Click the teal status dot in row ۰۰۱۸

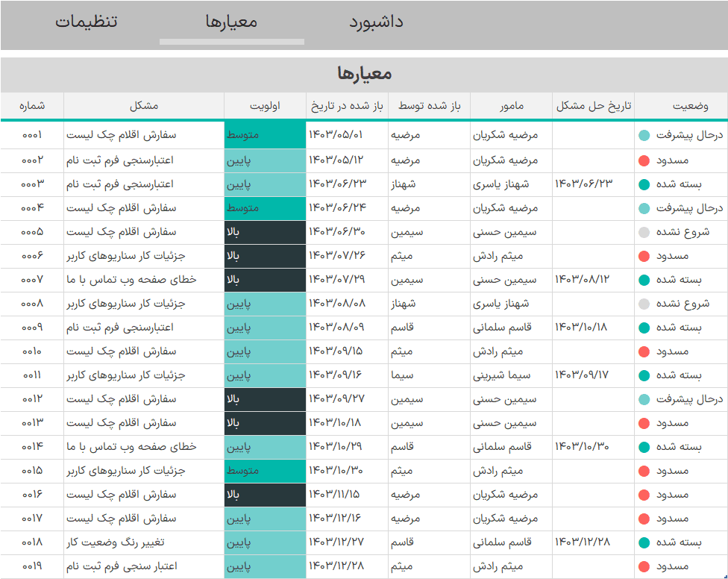tap(644, 542)
